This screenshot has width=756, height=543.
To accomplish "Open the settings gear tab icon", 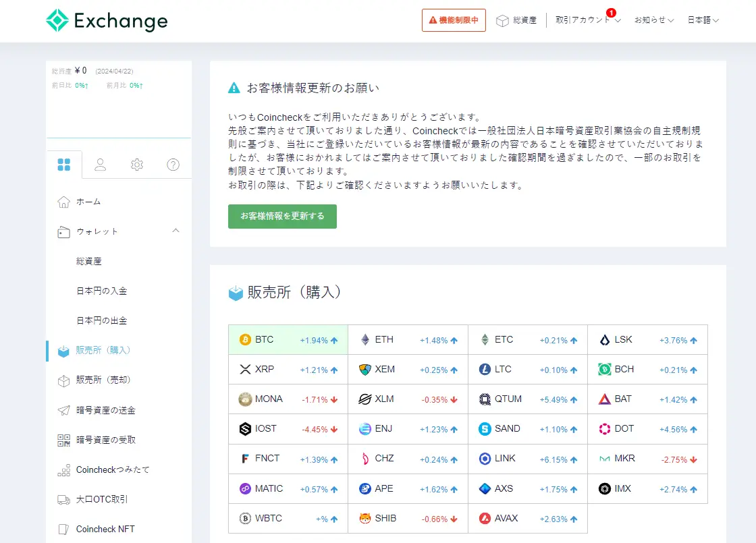I will 137,165.
